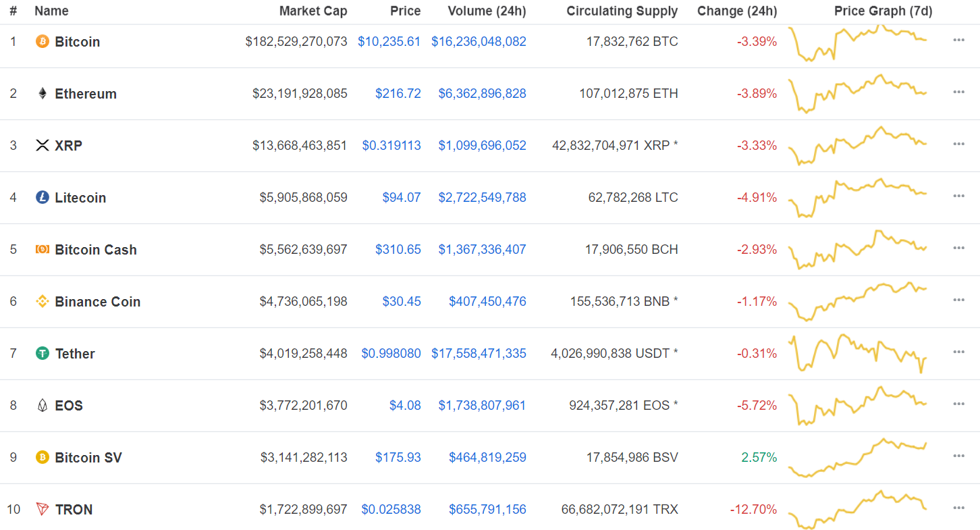980x530 pixels.
Task: Click the Bitcoin orange coin icon
Action: tap(43, 41)
